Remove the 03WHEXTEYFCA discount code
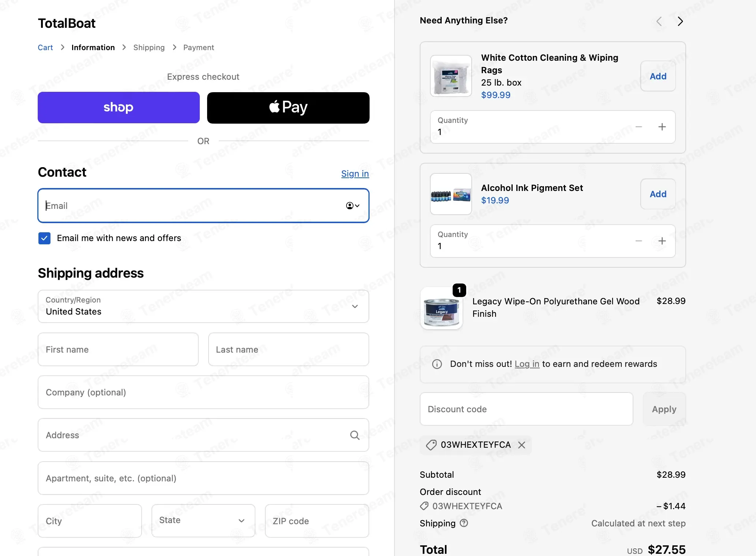Image resolution: width=756 pixels, height=556 pixels. [x=522, y=445]
